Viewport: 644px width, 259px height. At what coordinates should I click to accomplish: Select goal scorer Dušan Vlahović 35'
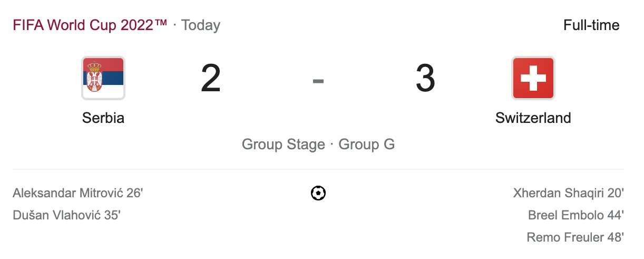click(67, 215)
